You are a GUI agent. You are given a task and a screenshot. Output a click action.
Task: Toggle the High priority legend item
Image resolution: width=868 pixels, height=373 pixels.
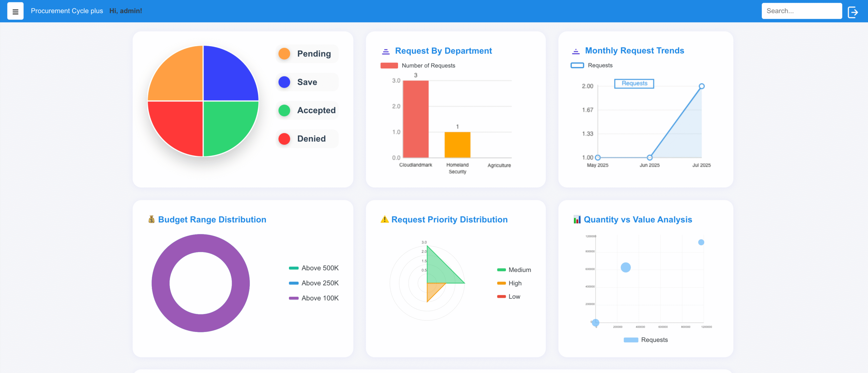point(509,283)
